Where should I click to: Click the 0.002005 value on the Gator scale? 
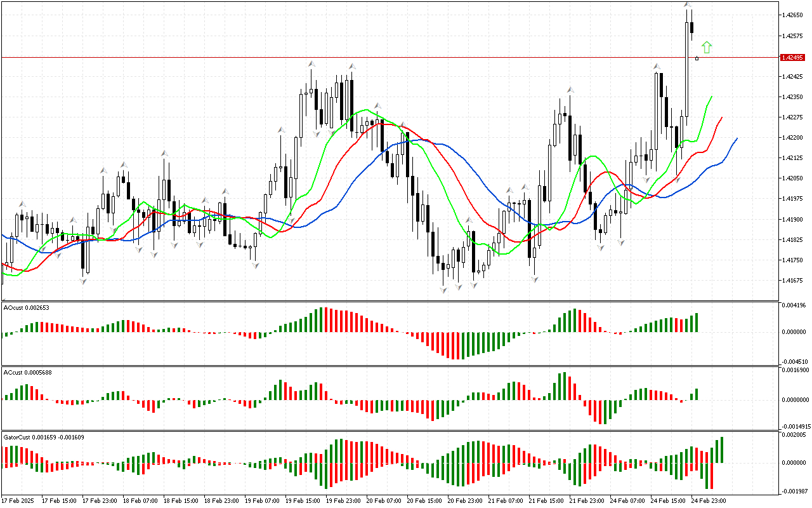click(794, 434)
